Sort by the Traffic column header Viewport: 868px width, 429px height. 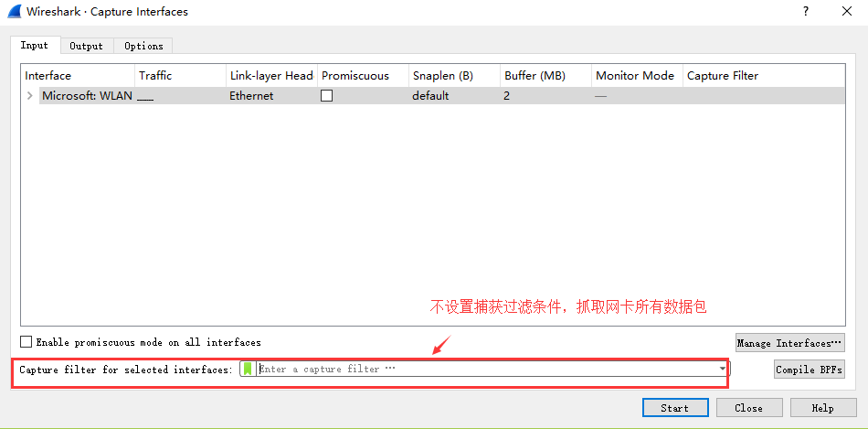pos(181,76)
